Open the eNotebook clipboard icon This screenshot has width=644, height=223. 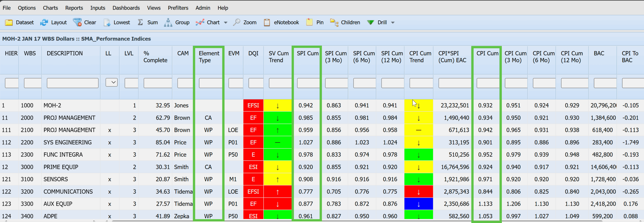click(x=267, y=22)
